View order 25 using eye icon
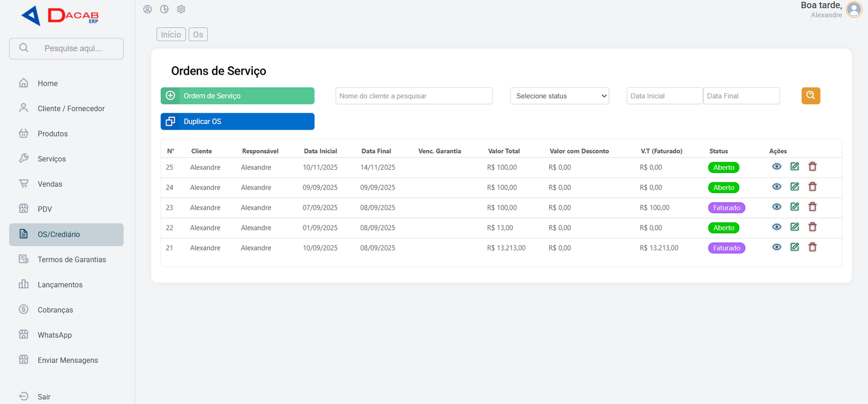The image size is (868, 404). [776, 166]
